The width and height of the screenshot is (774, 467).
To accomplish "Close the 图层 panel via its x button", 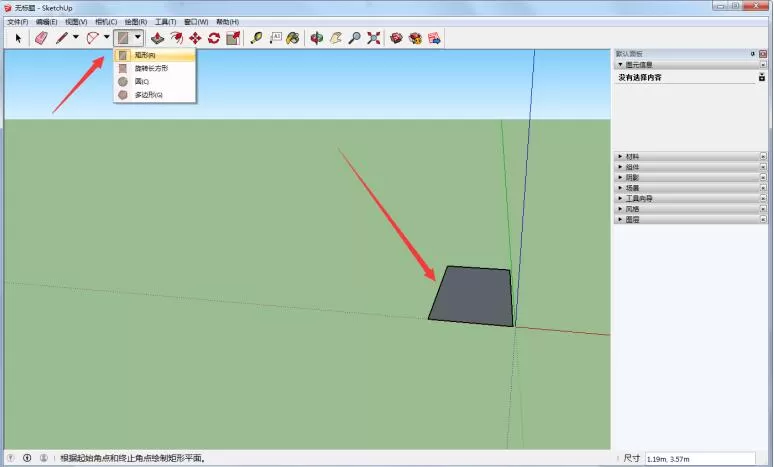I will coord(763,219).
